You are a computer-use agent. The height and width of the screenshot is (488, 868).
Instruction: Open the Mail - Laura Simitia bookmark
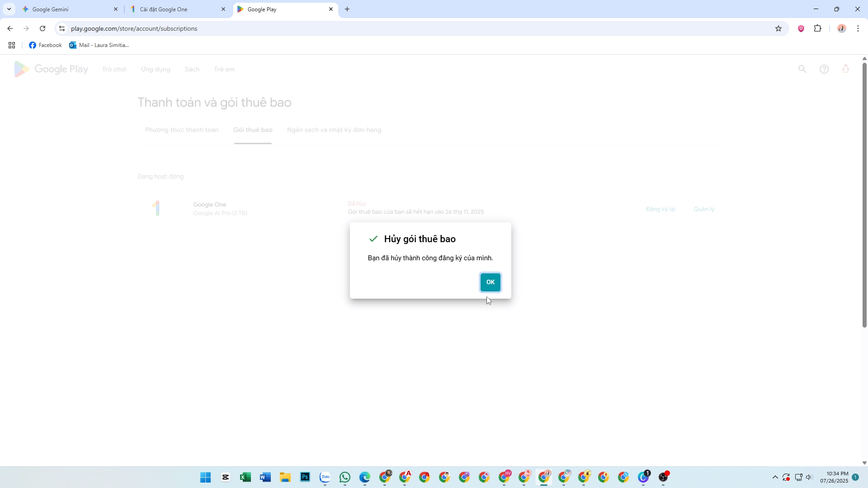99,45
